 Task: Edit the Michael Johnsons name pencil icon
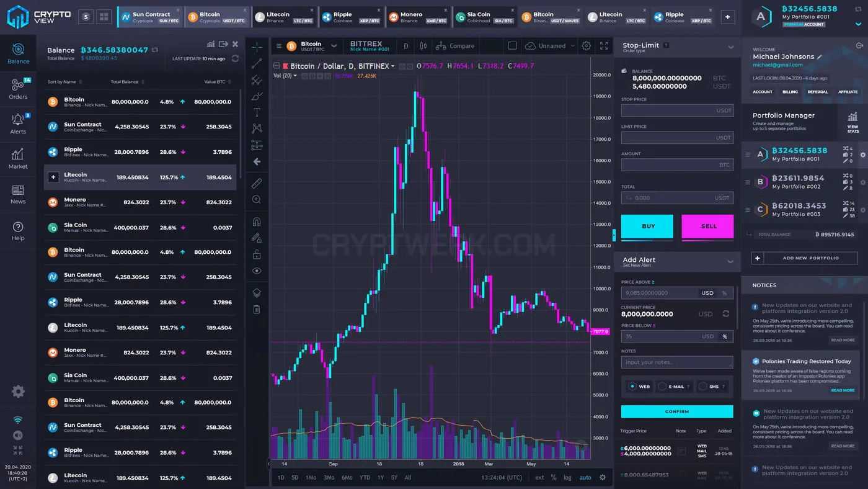[820, 56]
